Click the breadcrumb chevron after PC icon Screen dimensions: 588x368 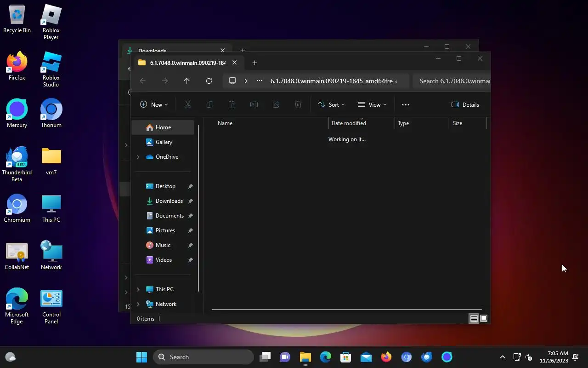point(246,81)
